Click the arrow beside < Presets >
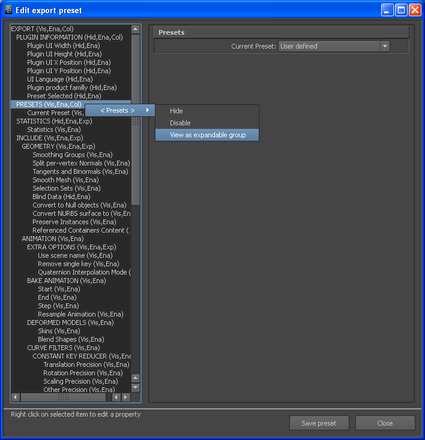 coord(147,110)
